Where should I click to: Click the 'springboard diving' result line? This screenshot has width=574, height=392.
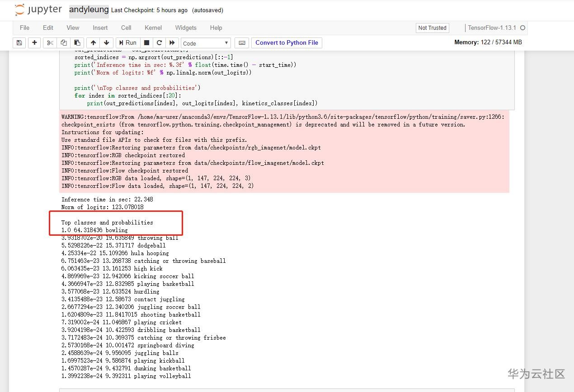[128, 345]
